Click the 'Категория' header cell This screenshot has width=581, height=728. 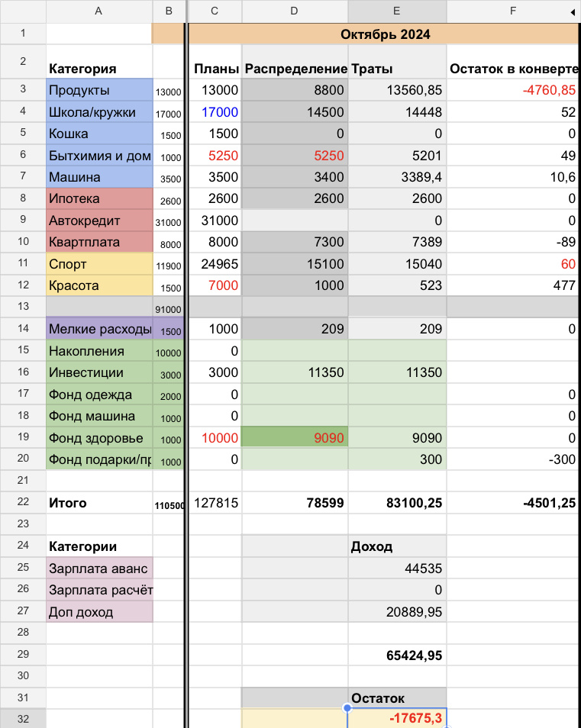[99, 62]
